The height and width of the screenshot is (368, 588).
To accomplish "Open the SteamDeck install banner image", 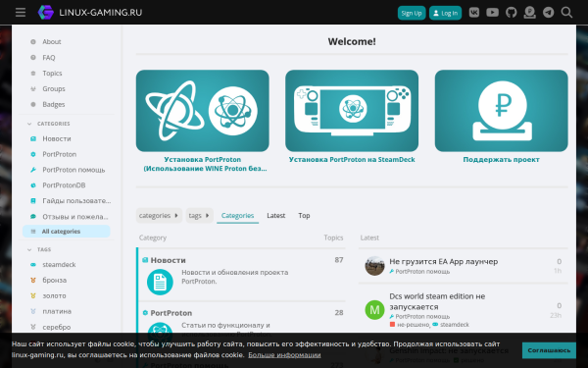I will point(352,111).
